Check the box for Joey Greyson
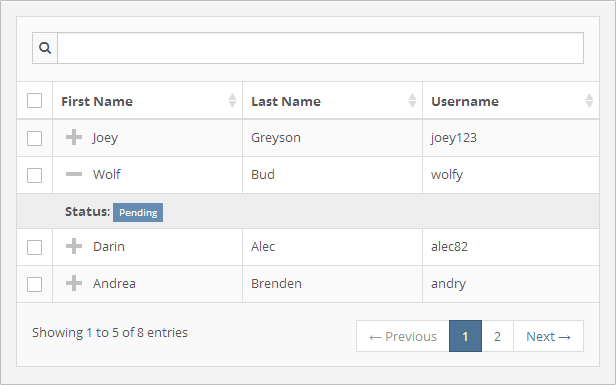This screenshot has height=385, width=616. (x=35, y=138)
